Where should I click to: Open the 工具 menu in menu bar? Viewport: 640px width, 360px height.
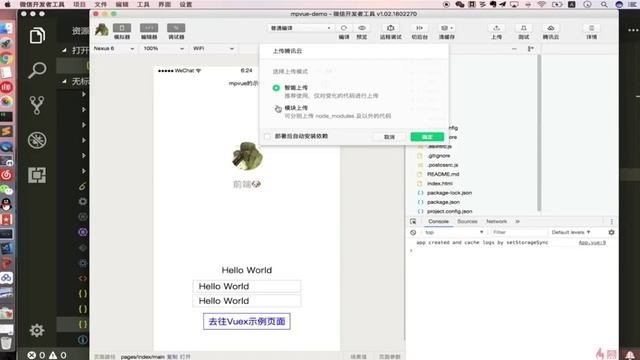[x=143, y=4]
